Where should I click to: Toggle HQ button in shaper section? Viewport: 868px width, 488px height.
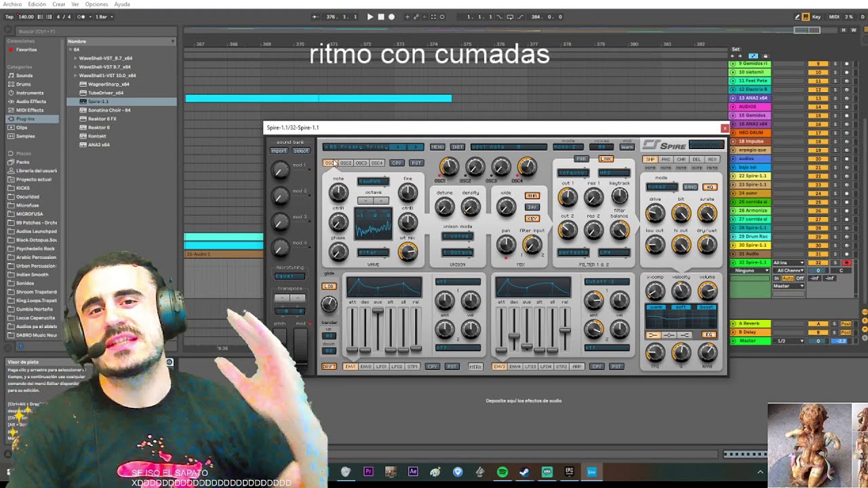709,186
